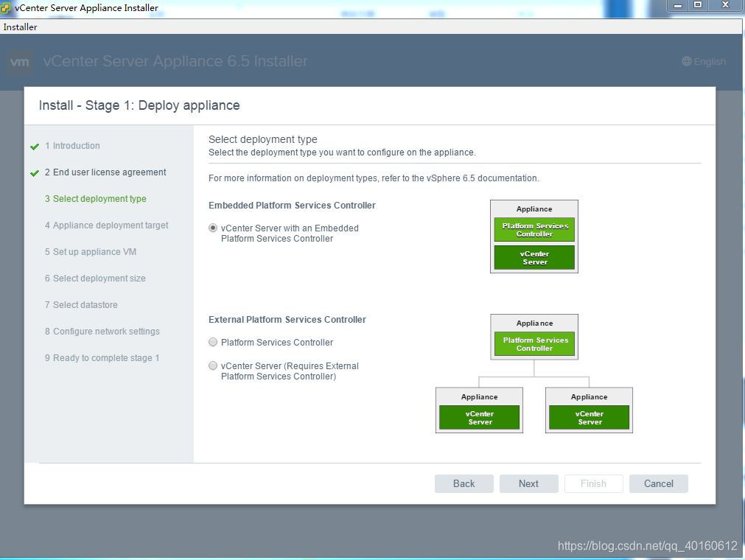Choose vCenter Server requiring External PSC radio
This screenshot has width=745, height=560.
click(213, 365)
